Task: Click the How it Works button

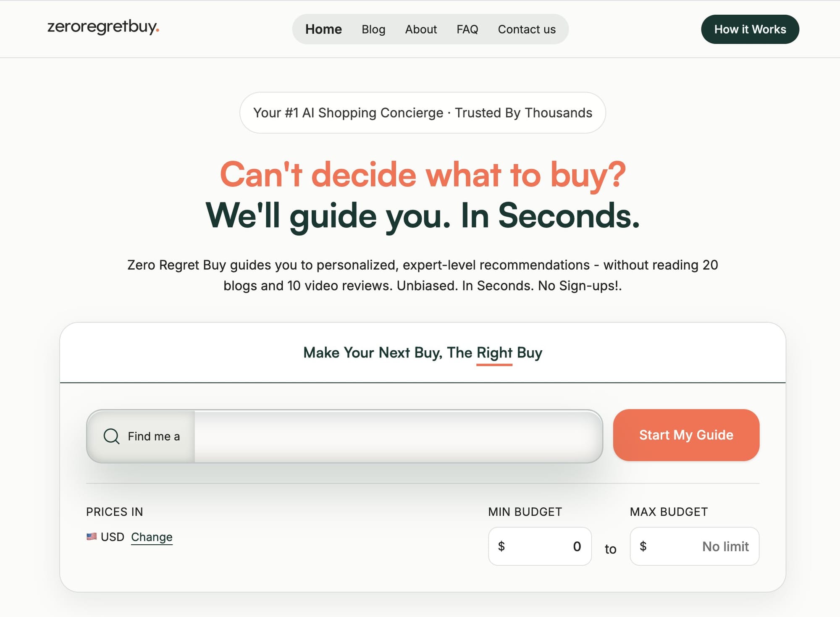Action: click(750, 29)
